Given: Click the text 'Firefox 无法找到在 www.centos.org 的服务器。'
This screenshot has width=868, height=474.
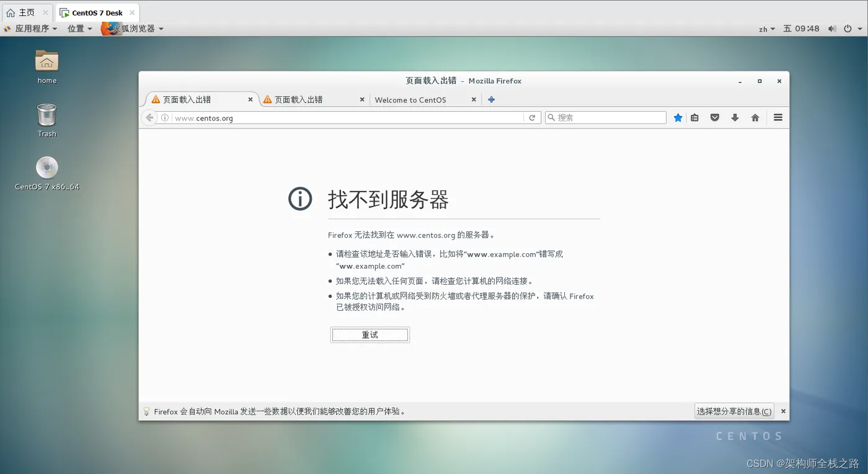Looking at the screenshot, I should [x=412, y=235].
